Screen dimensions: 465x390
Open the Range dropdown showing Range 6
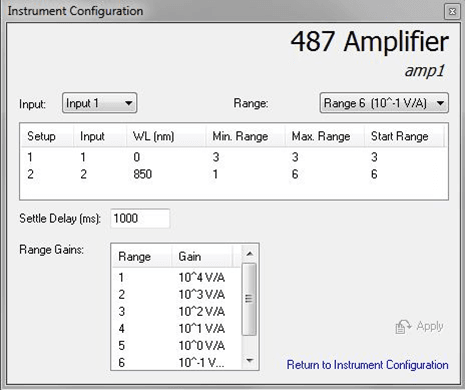coord(384,103)
